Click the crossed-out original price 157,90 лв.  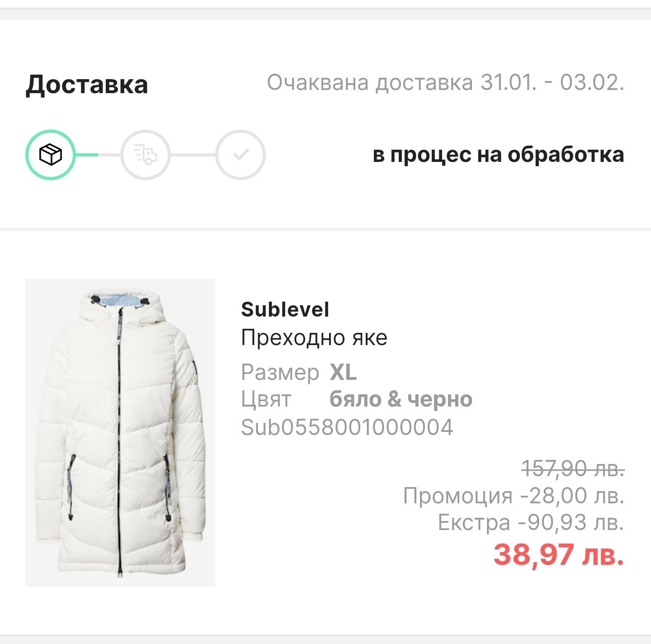[573, 469]
